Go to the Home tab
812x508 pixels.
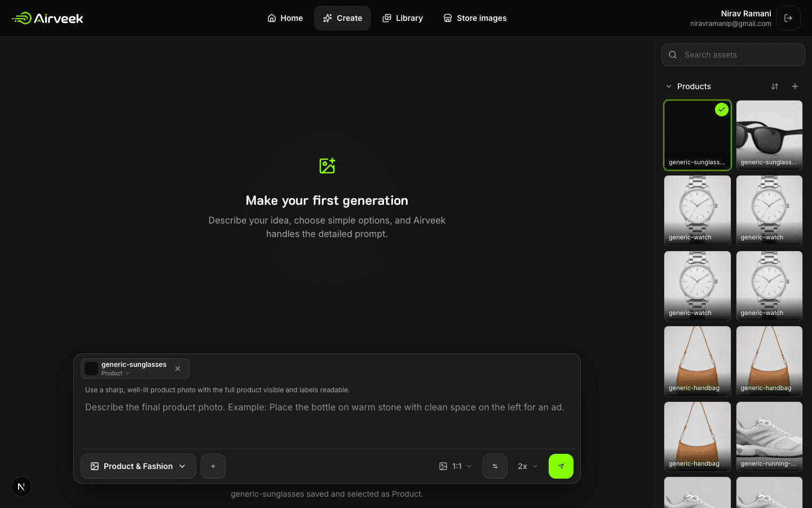(285, 18)
